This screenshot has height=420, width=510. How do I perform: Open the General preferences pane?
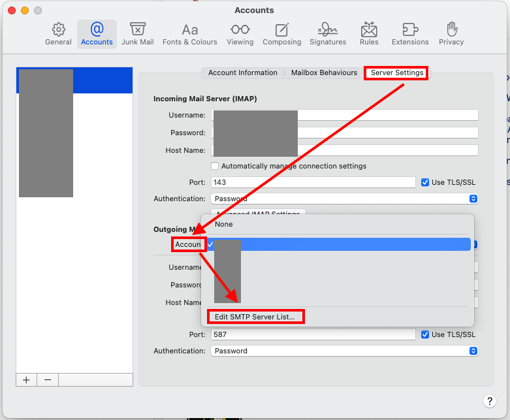[x=58, y=34]
